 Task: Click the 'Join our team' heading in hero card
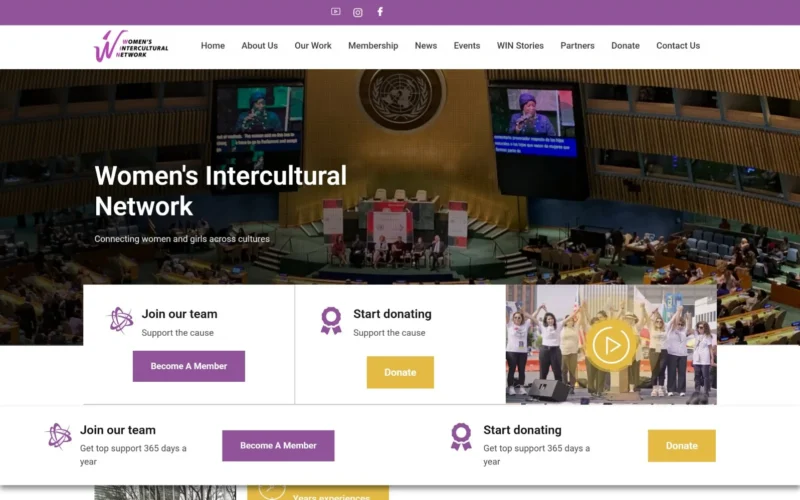pos(180,314)
